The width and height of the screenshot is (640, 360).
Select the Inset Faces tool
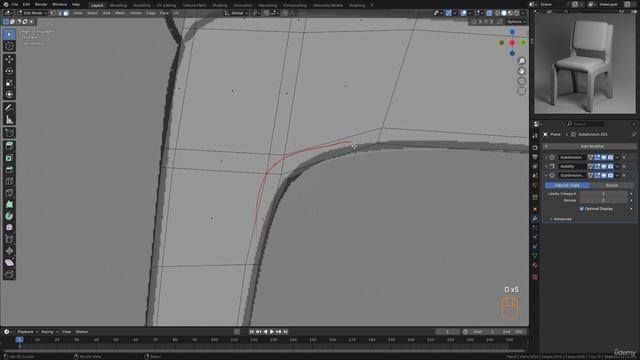pyautogui.click(x=9, y=158)
